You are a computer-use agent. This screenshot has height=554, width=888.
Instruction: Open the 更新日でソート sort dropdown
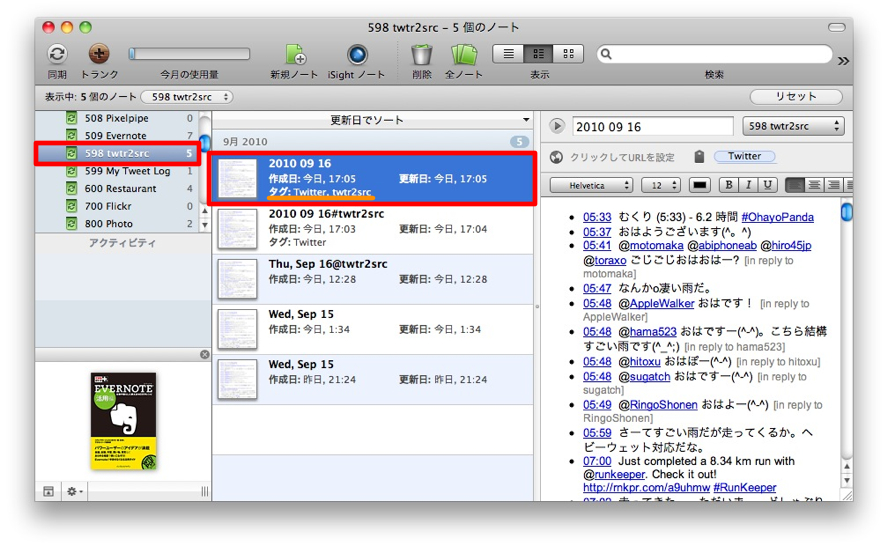coord(372,120)
